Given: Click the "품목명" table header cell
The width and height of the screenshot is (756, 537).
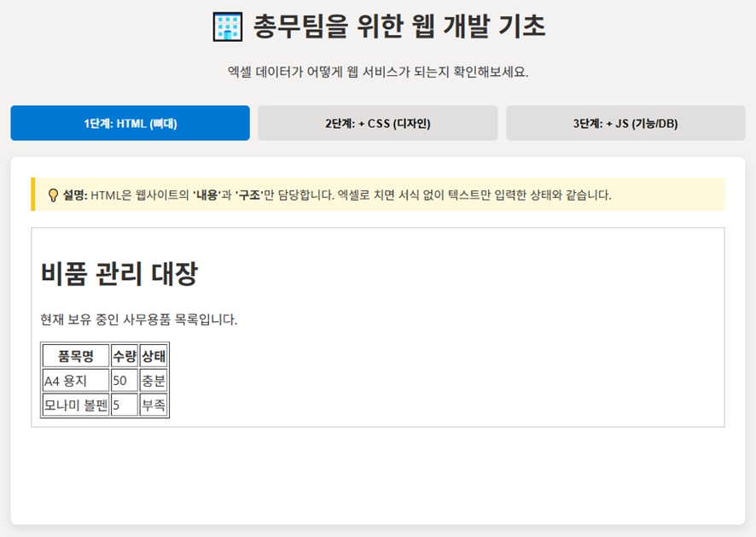Looking at the screenshot, I should coord(76,356).
